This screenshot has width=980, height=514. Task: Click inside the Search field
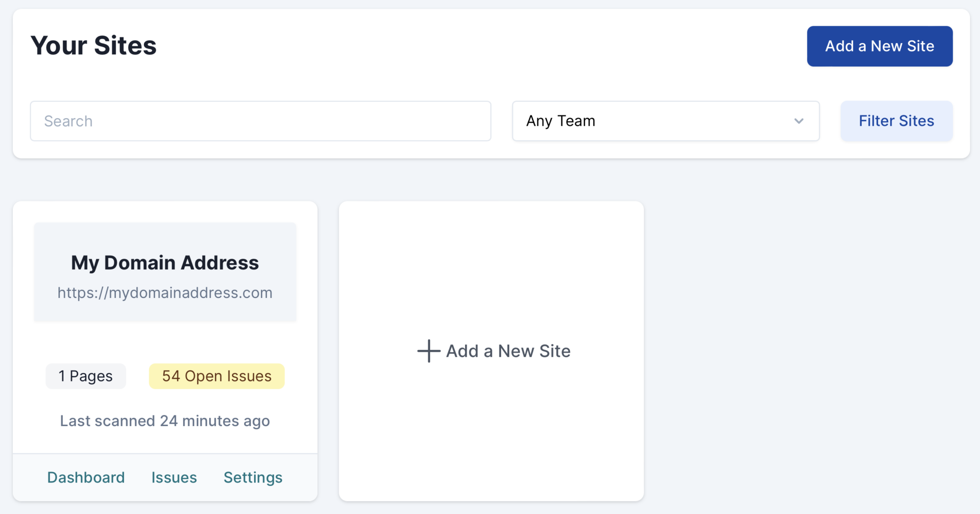tap(260, 121)
